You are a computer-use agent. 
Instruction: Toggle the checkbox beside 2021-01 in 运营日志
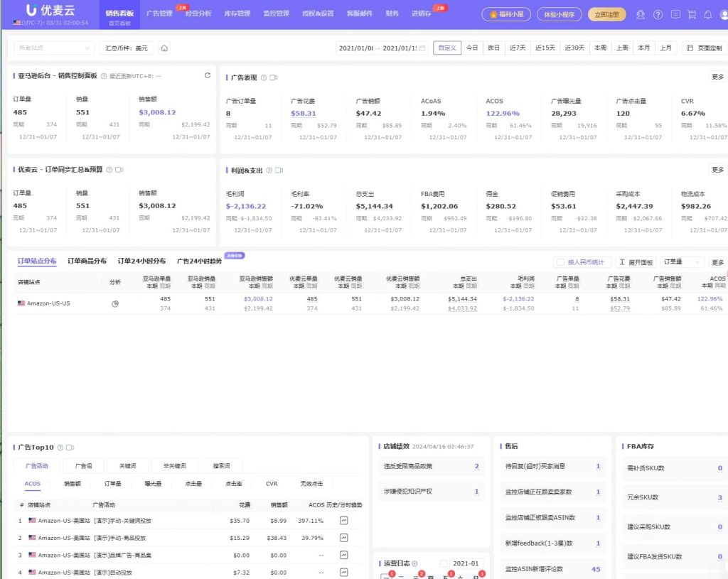click(x=444, y=563)
